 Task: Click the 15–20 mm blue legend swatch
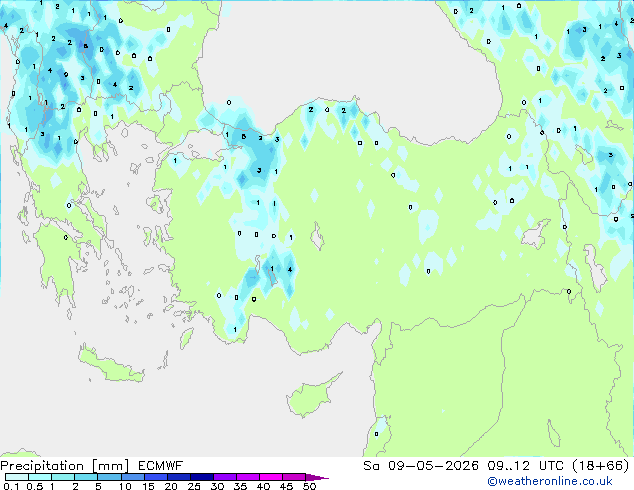(156, 477)
